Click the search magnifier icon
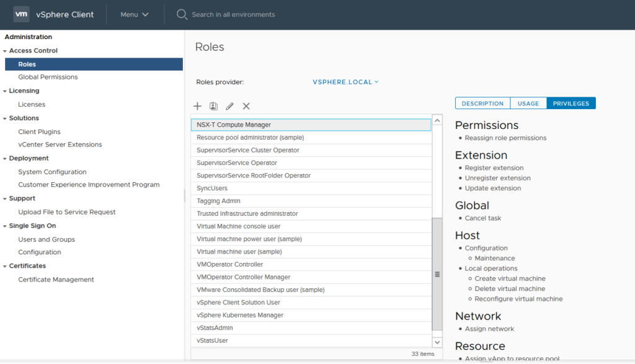 click(182, 14)
